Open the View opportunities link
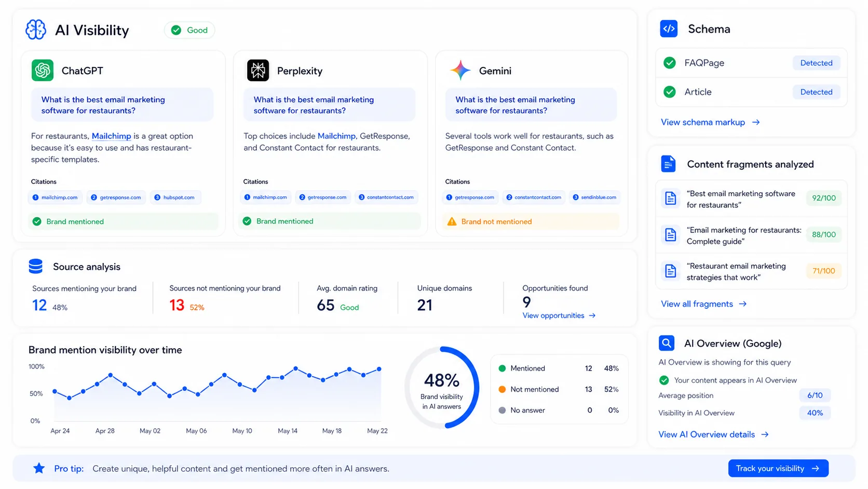Viewport: 868px width, 489px height. click(x=559, y=315)
